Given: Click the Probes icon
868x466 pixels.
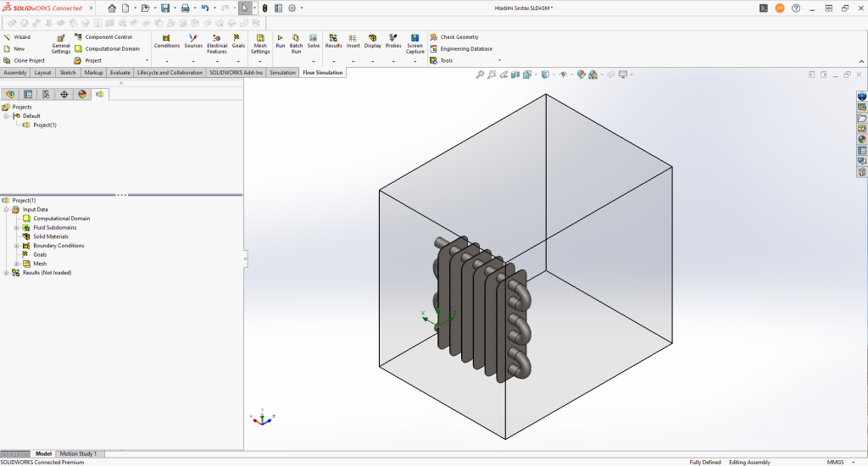Looking at the screenshot, I should pos(393,42).
